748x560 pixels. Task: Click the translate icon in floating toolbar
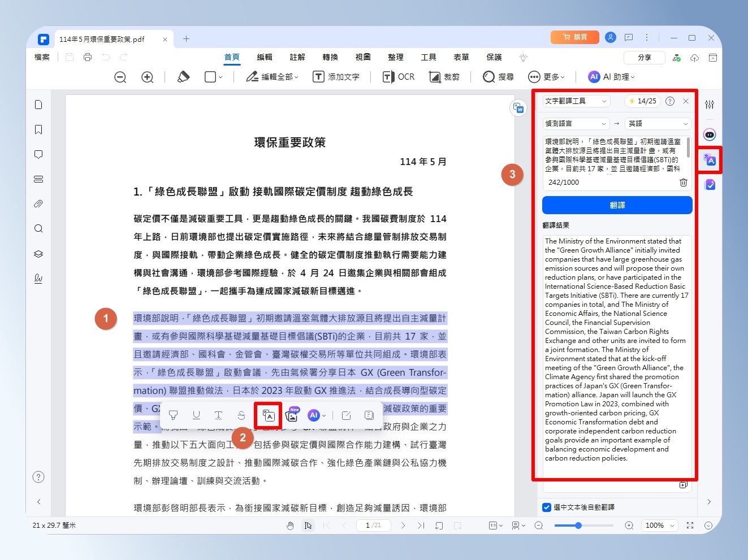(x=269, y=415)
